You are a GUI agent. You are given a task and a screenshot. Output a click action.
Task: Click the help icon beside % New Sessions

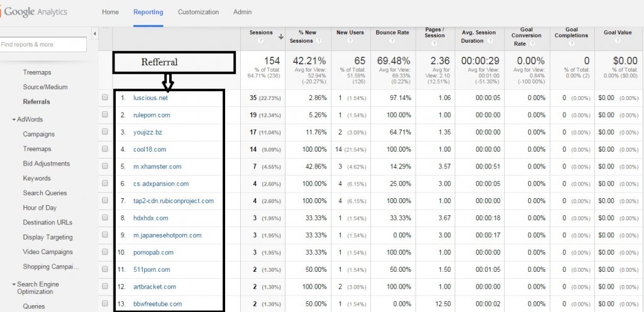[319, 41]
